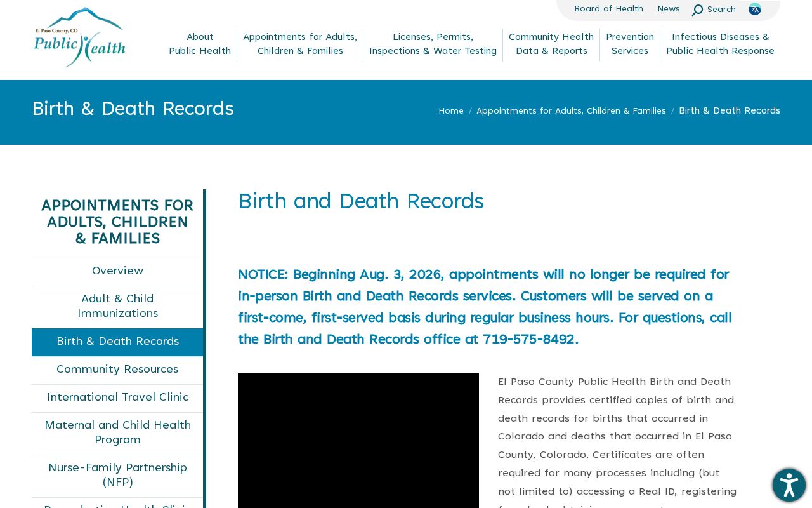Click the NOTICE announcement paragraph
Viewport: 812px width, 508px height.
(486, 307)
